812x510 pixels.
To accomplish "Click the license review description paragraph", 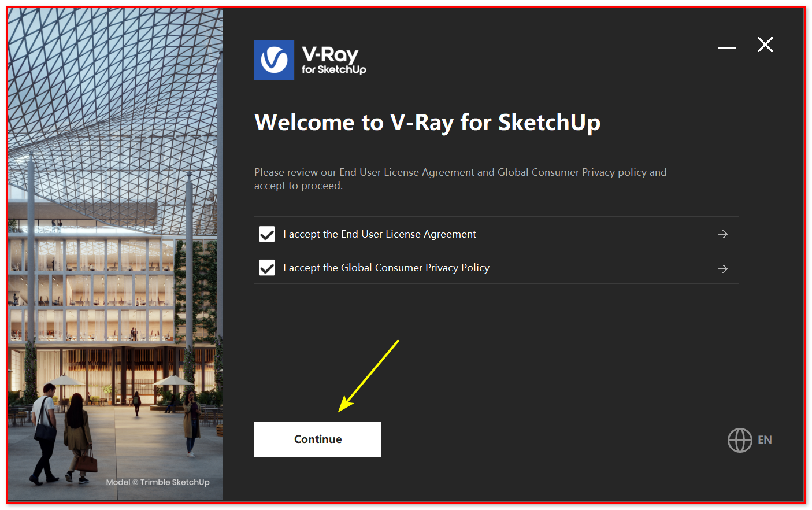I will click(461, 179).
